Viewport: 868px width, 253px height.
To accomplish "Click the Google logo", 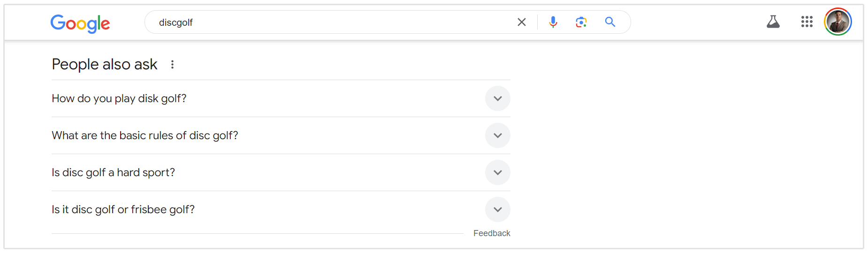I will (80, 23).
